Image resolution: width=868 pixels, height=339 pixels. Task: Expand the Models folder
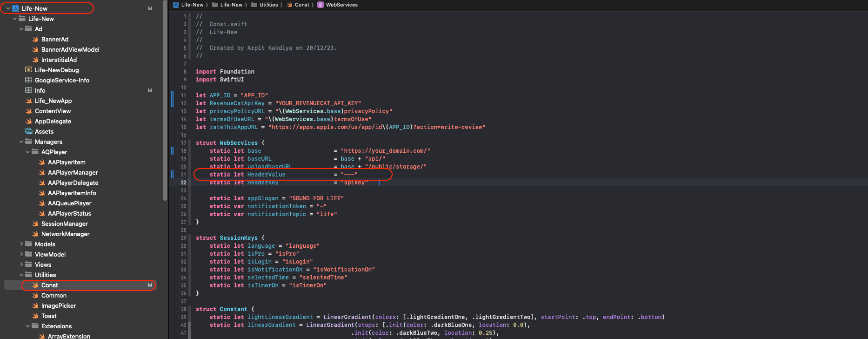(21, 244)
